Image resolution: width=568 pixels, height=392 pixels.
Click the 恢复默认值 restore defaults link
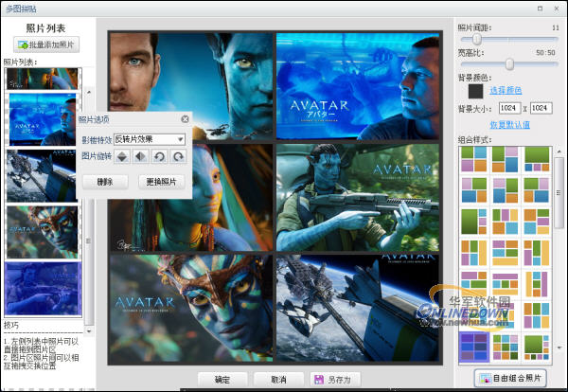click(509, 125)
